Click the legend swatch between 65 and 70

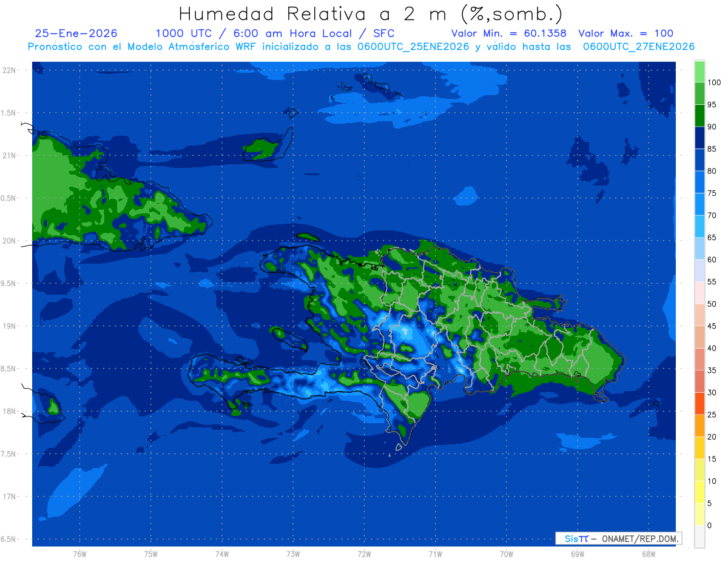699,226
